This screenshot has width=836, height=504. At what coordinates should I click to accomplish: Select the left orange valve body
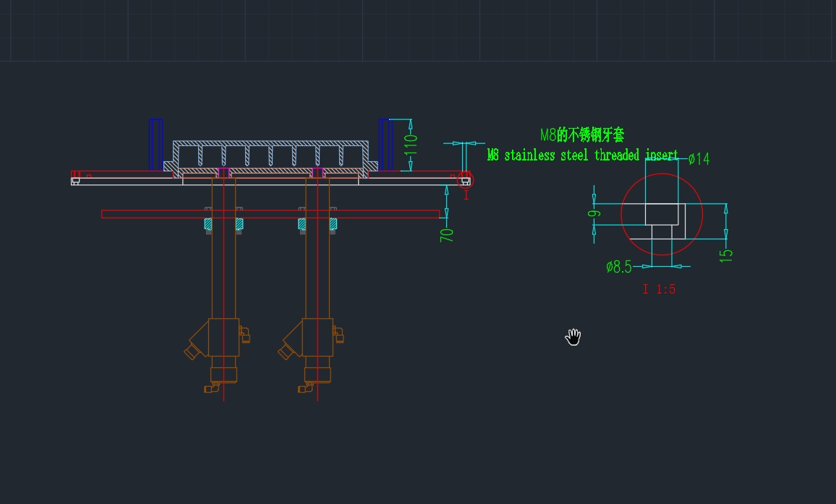point(223,337)
